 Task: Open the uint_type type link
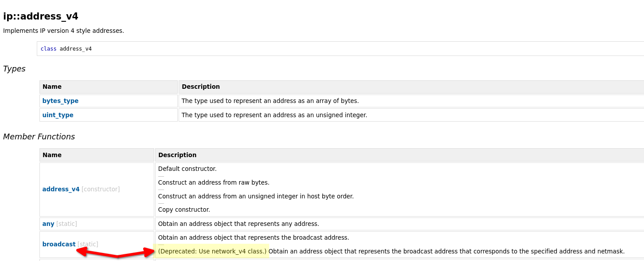click(58, 115)
